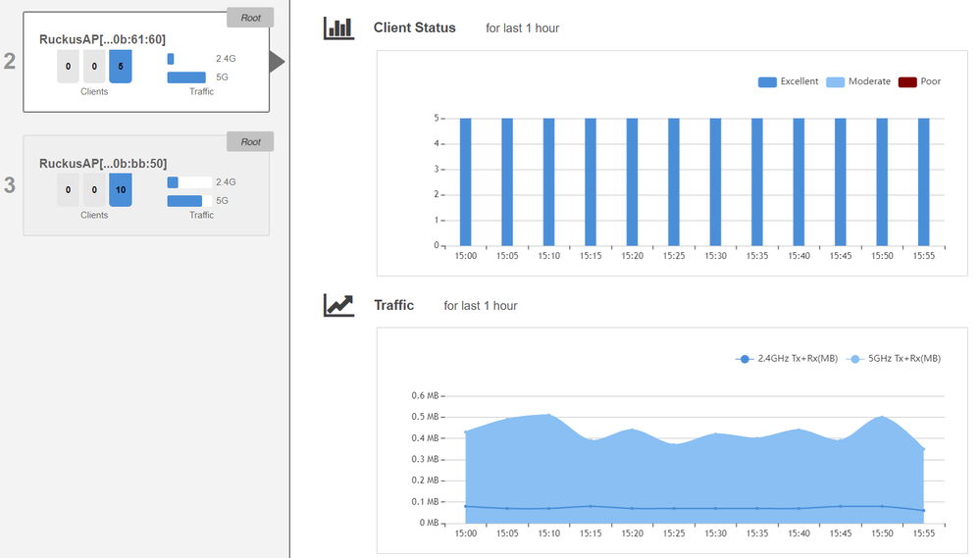Click the 5G traffic bar of RuckusAP 0b:61:60
This screenshot has height=558, width=980.
coord(186,77)
